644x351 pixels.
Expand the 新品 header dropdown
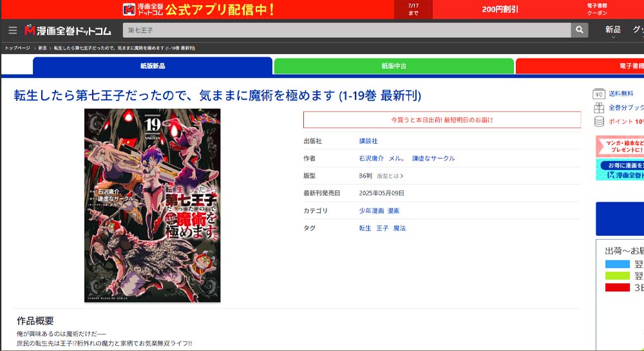pos(613,31)
